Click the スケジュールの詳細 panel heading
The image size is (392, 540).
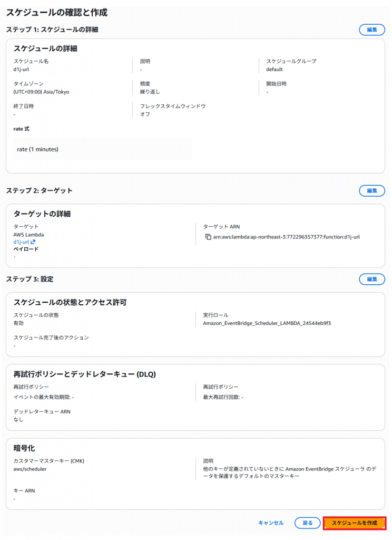coord(45,49)
